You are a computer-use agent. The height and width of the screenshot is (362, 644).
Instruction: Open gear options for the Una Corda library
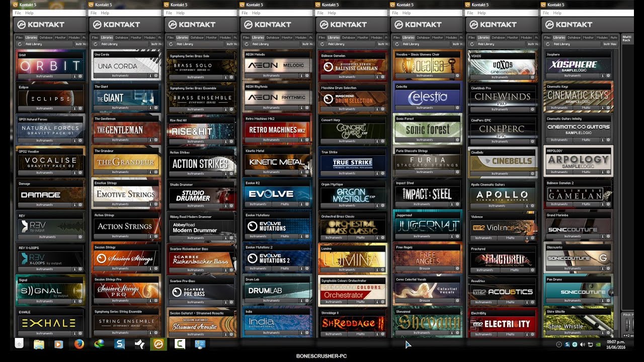pyautogui.click(x=155, y=75)
